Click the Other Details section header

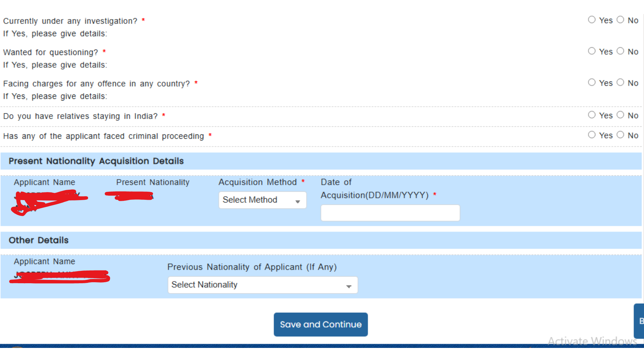click(39, 240)
